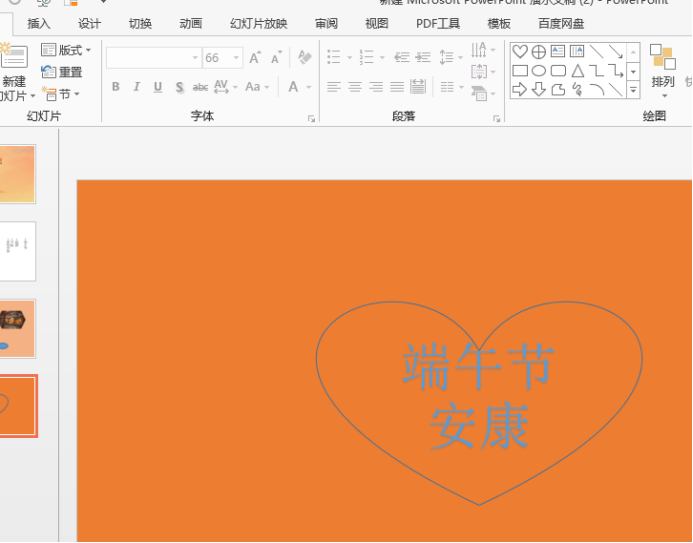
Task: Open line spacing options
Action: coord(451,57)
